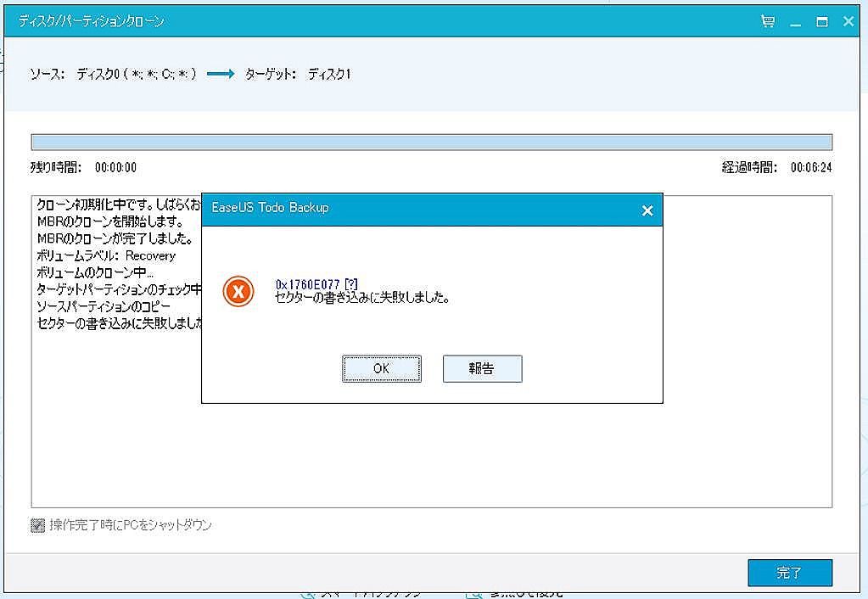Maximize the disk/partition clone window
Image resolution: width=868 pixels, height=599 pixels.
tap(822, 21)
